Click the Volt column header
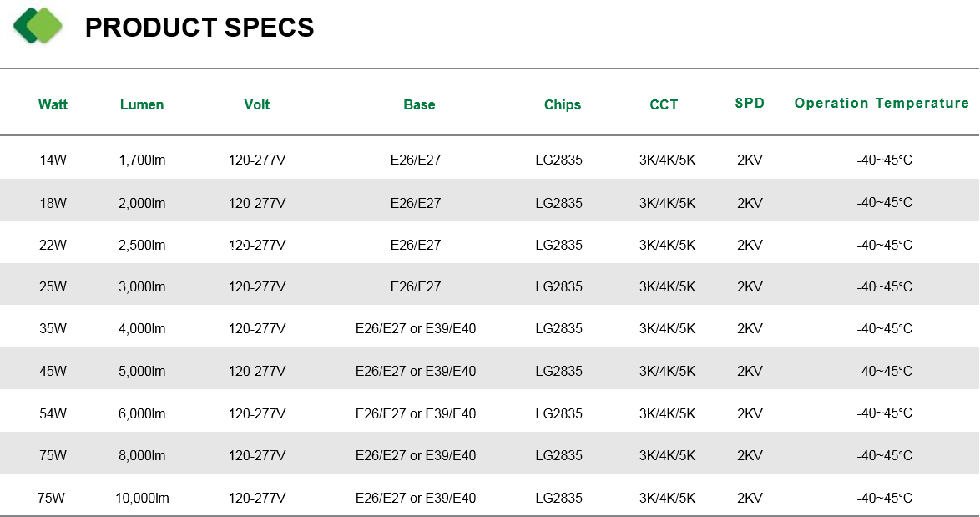 pyautogui.click(x=257, y=104)
